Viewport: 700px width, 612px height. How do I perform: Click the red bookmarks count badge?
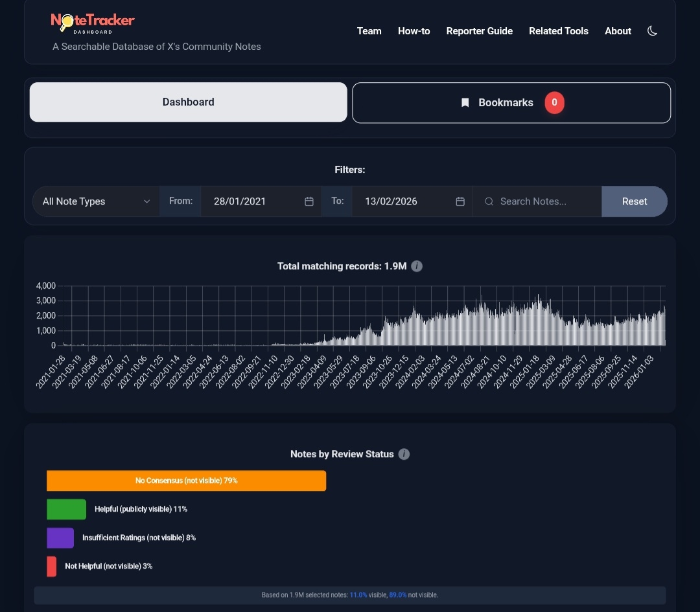click(554, 102)
